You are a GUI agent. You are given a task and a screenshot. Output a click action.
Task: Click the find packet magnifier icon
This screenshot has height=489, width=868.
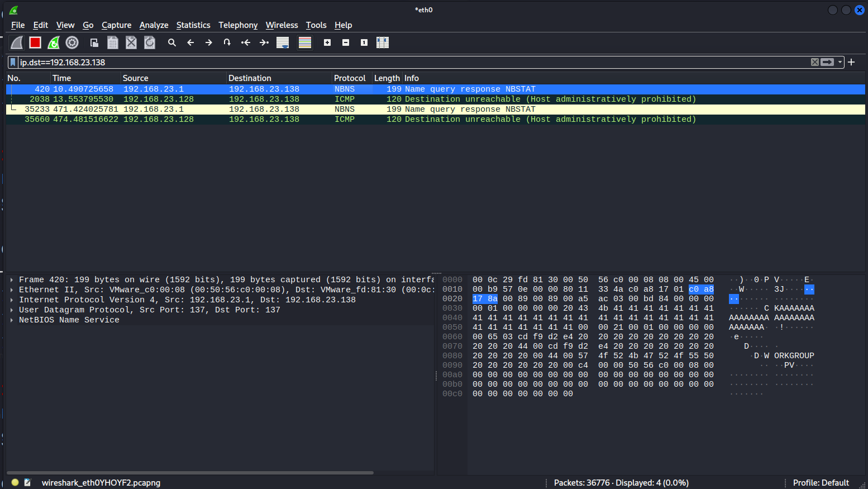172,42
